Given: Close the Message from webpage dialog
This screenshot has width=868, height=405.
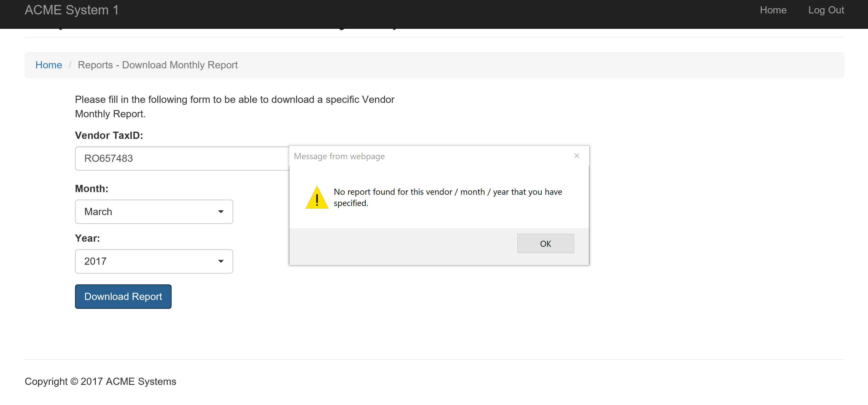Looking at the screenshot, I should coord(577,156).
